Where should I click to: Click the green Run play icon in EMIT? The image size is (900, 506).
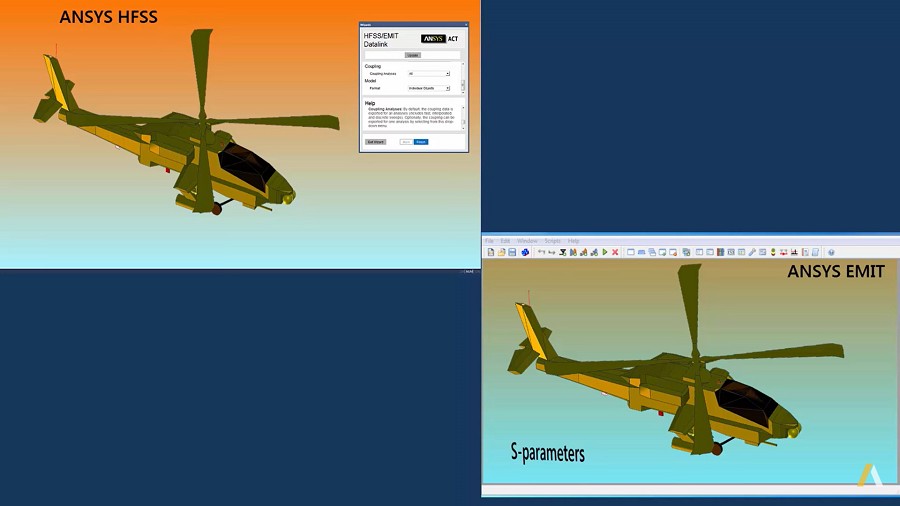(605, 252)
